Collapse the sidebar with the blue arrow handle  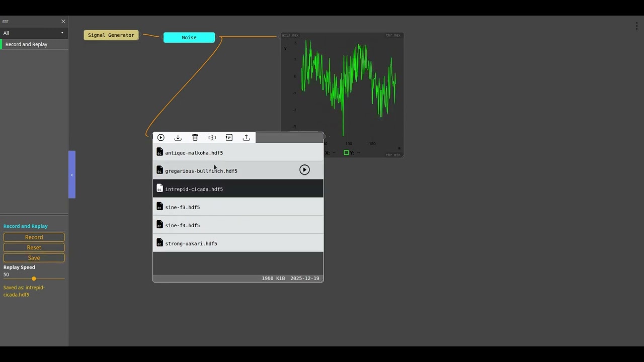pyautogui.click(x=72, y=174)
